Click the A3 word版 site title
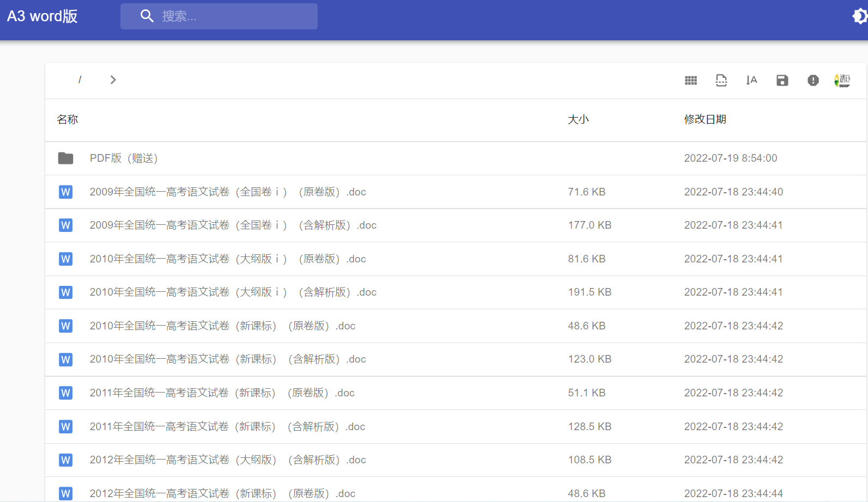The image size is (868, 502). pyautogui.click(x=43, y=16)
